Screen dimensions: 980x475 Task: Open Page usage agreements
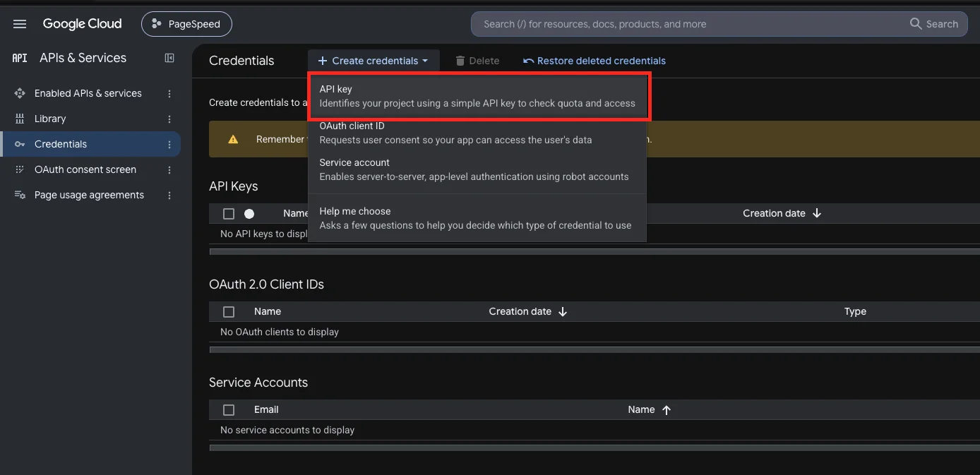(89, 195)
